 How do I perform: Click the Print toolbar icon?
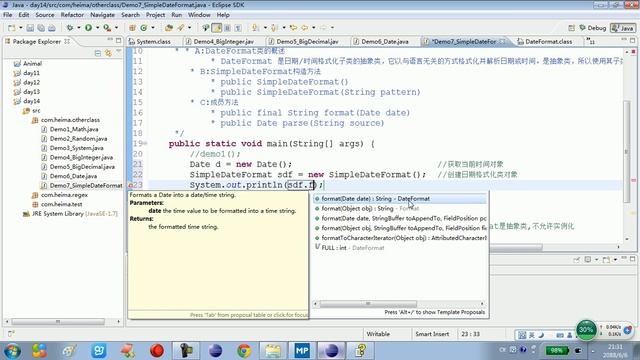click(51, 28)
